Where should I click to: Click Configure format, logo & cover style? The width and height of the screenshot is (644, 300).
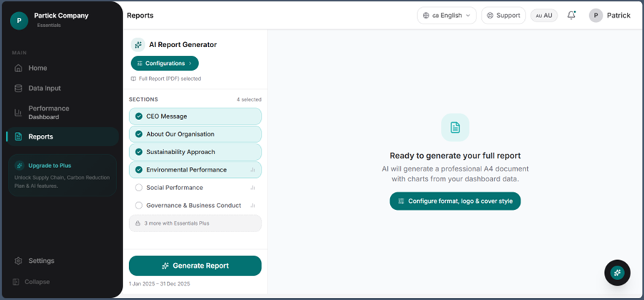pyautogui.click(x=455, y=201)
